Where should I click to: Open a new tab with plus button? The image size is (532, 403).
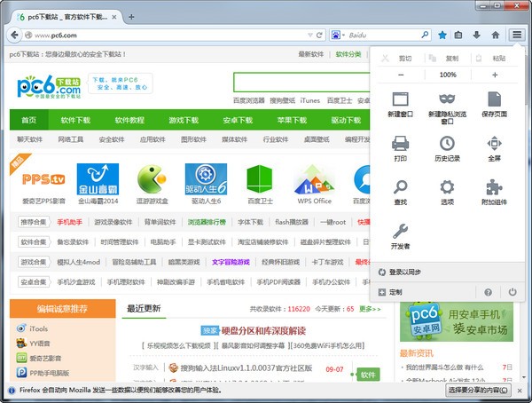(x=132, y=16)
